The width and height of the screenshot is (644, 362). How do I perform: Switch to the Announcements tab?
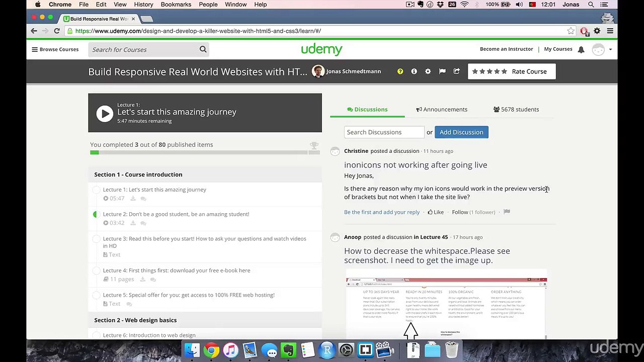click(442, 109)
